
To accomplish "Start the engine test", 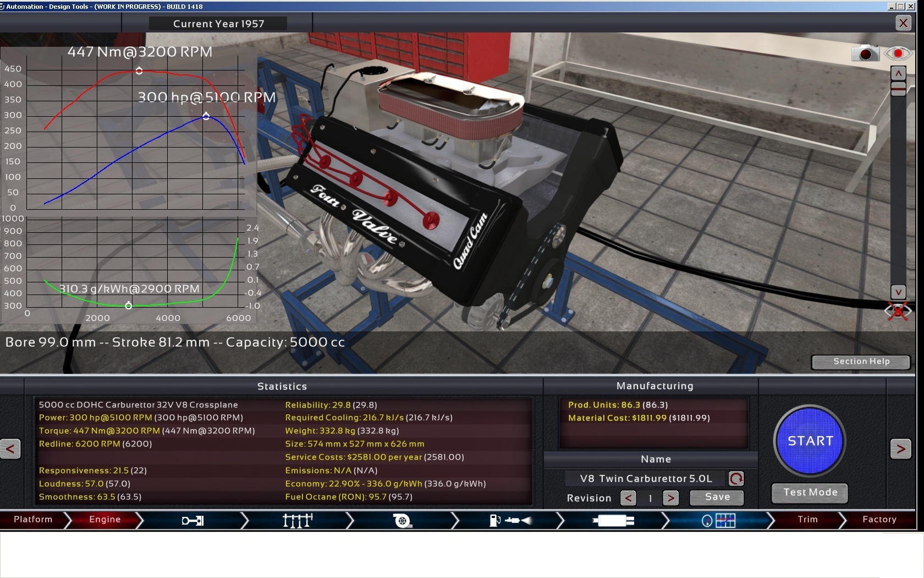I will pyautogui.click(x=810, y=440).
